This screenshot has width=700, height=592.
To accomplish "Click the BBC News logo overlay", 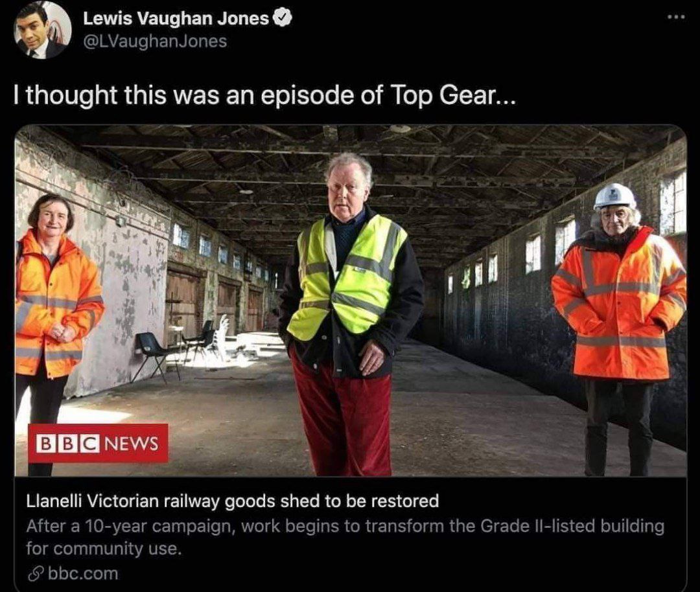I will click(x=99, y=443).
